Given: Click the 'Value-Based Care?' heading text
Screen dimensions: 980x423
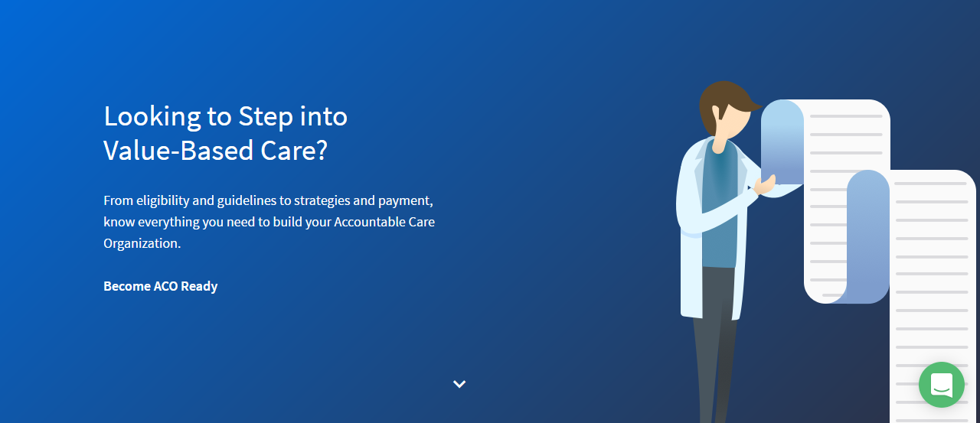Looking at the screenshot, I should click(215, 151).
